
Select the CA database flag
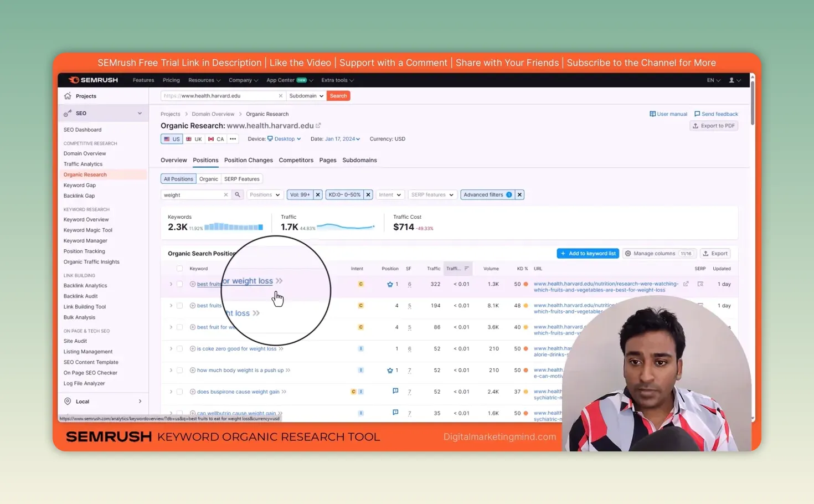coord(216,139)
